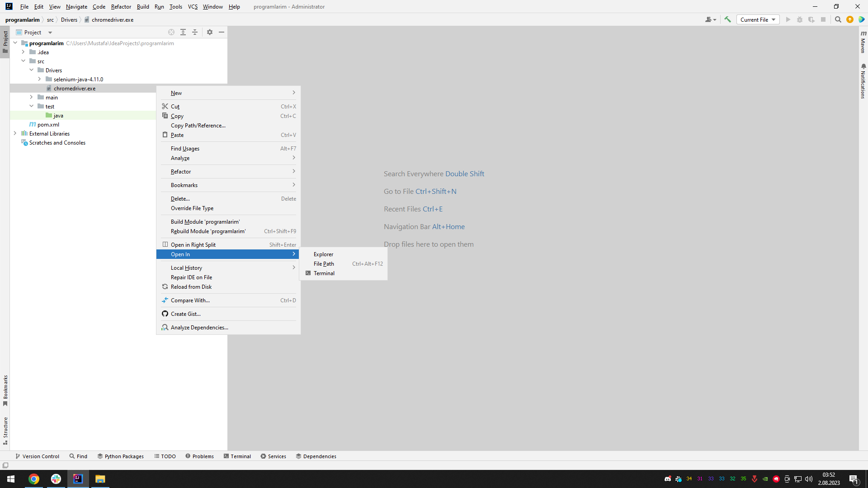Viewport: 868px width, 488px height.
Task: Click the Build project hammer icon
Action: pos(727,19)
